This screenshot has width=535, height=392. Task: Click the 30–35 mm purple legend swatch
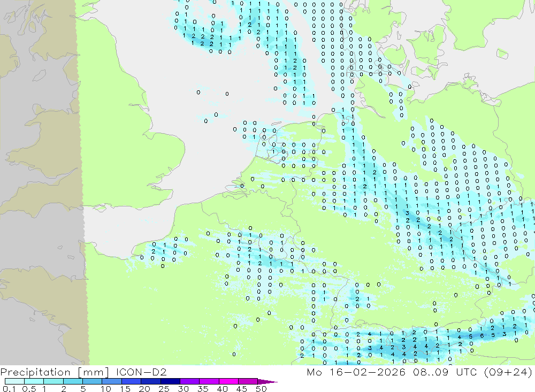point(189,381)
